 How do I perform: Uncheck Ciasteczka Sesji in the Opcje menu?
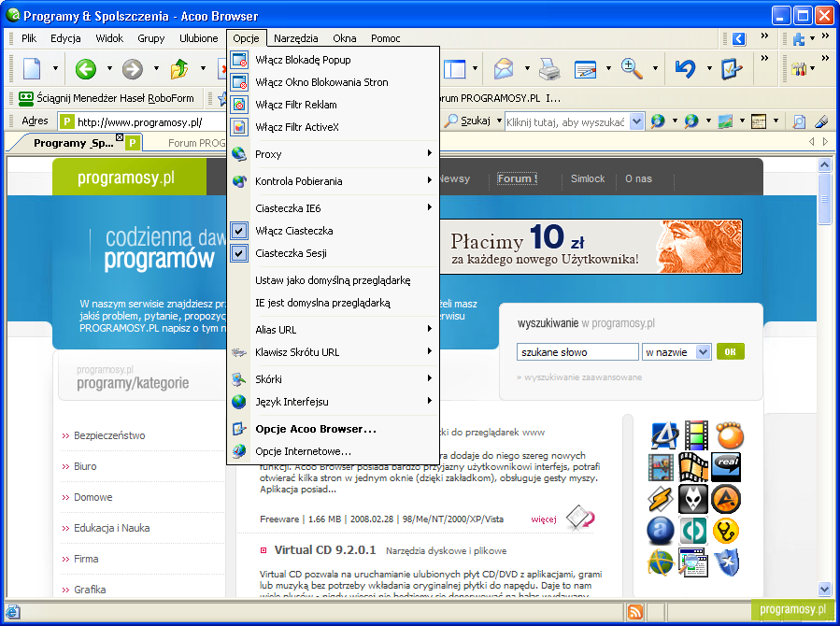239,253
